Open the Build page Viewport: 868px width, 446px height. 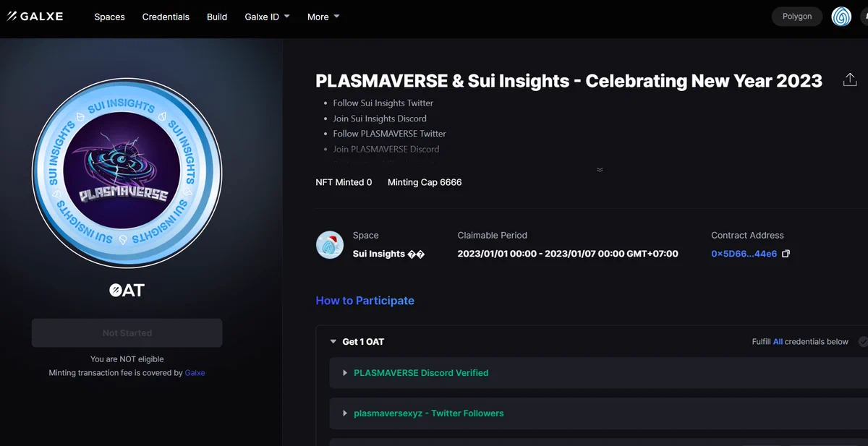point(217,17)
